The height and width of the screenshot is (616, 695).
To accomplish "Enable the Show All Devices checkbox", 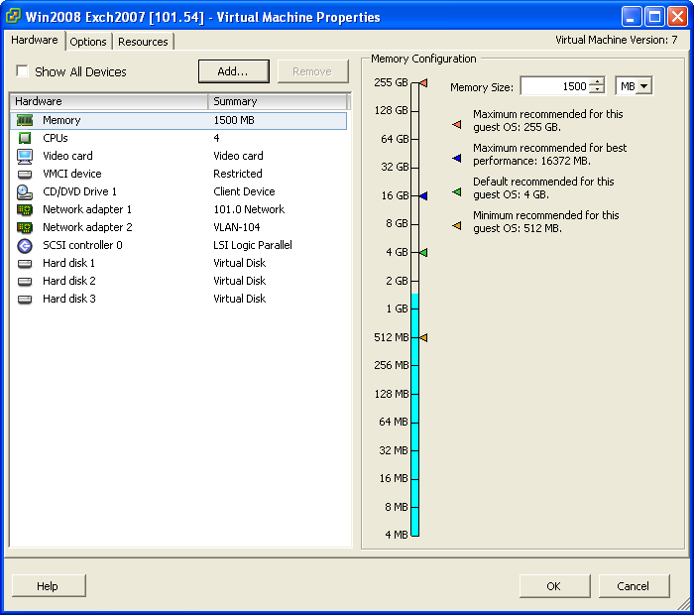I will click(x=22, y=71).
